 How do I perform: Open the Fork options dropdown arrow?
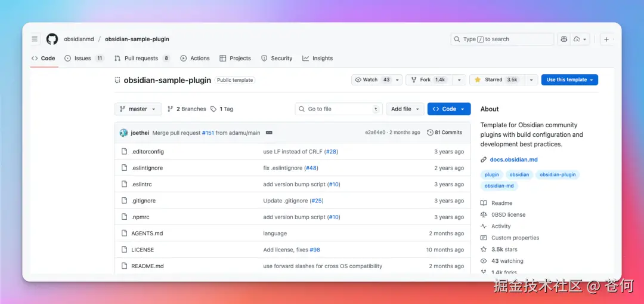[x=460, y=80]
